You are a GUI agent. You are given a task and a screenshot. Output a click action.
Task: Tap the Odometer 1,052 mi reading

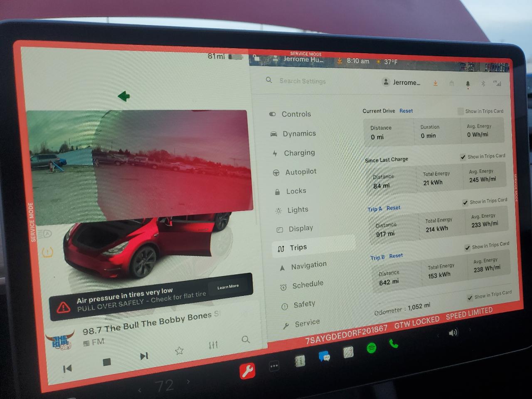[402, 309]
